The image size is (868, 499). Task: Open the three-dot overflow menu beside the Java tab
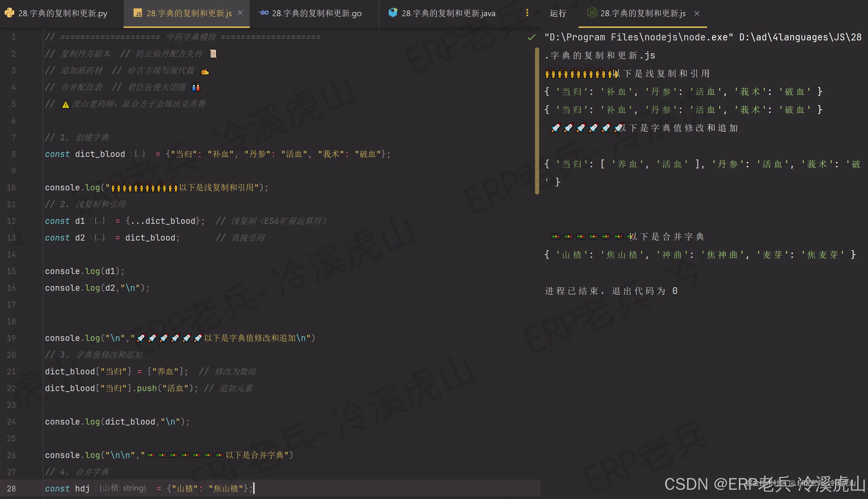(527, 13)
